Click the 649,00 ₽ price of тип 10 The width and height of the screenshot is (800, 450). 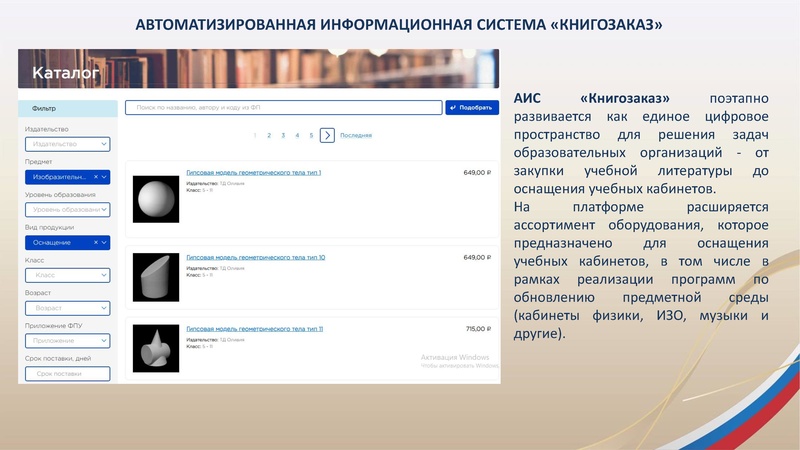(477, 257)
